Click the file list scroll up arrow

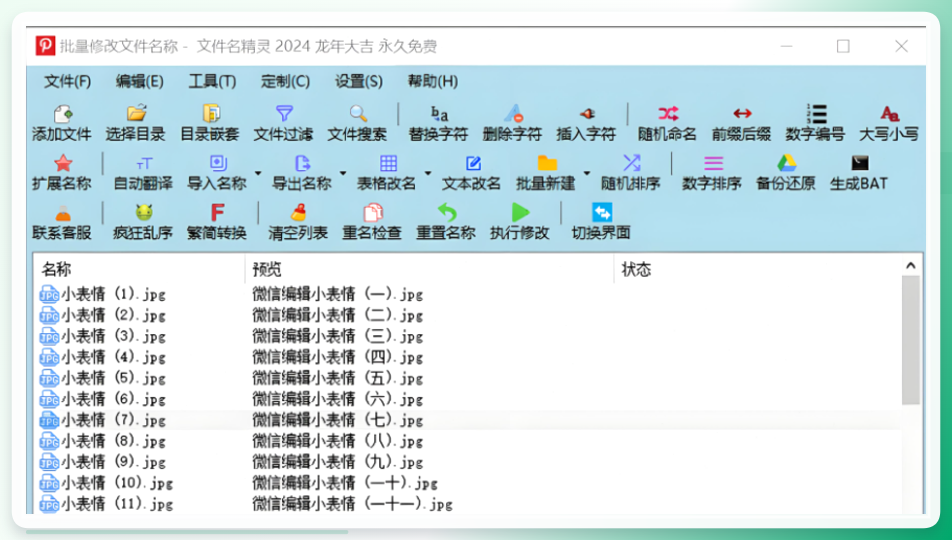[911, 265]
